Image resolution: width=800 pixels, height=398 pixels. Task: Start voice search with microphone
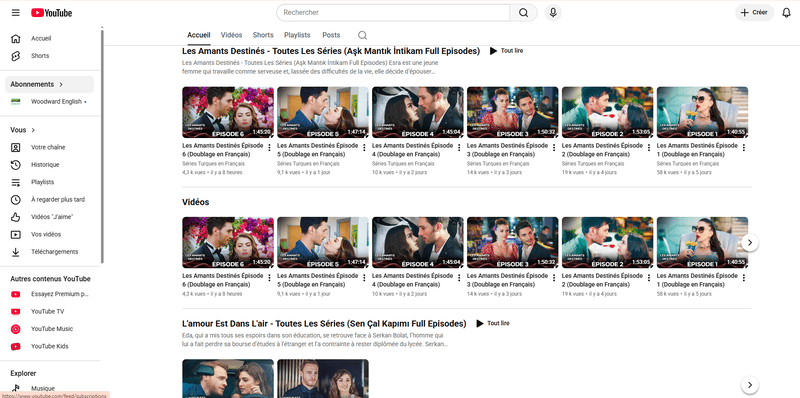(x=553, y=13)
